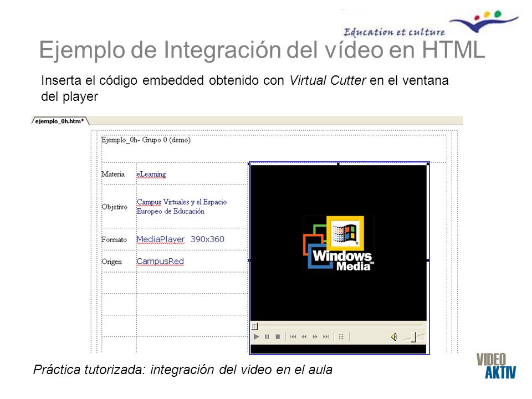Viewport: 532px width, 399px height.
Task: Click the skip to next track button
Action: (326, 336)
